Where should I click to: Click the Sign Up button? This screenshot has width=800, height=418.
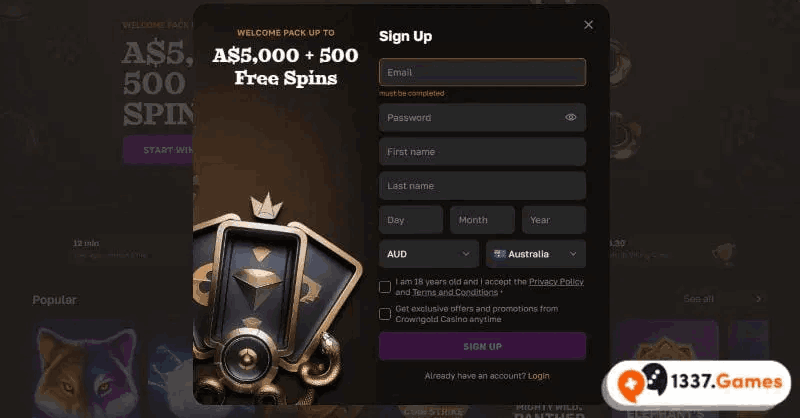[482, 347]
